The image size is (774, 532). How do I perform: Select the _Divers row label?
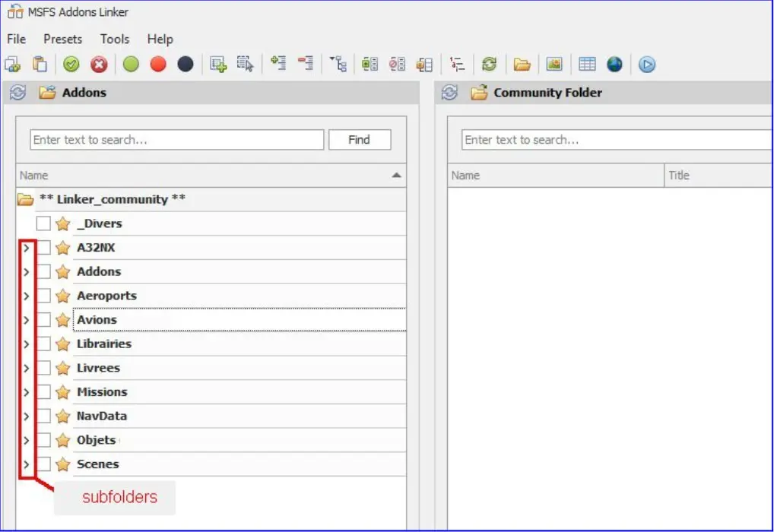tap(99, 223)
